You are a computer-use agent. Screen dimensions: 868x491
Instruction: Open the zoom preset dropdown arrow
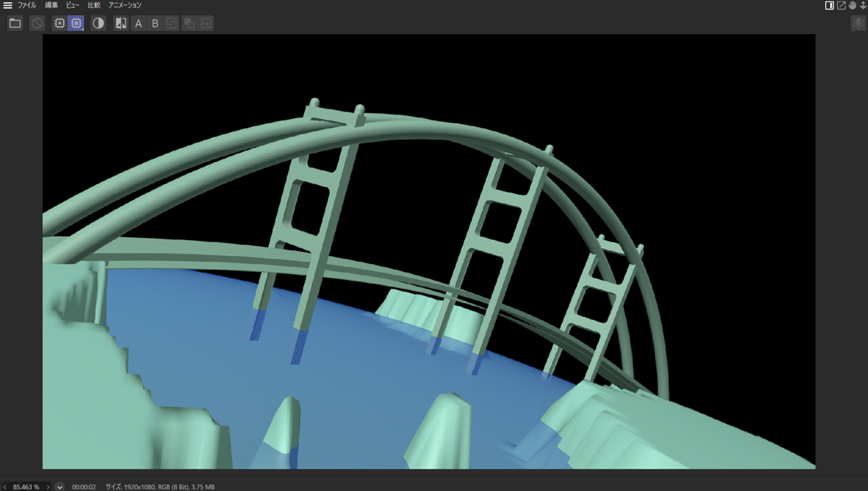point(59,487)
